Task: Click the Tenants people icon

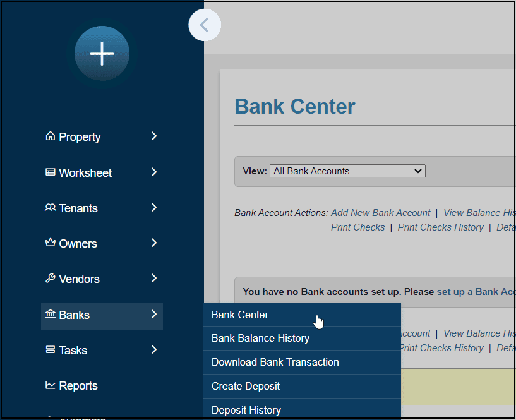Action: pyautogui.click(x=51, y=208)
